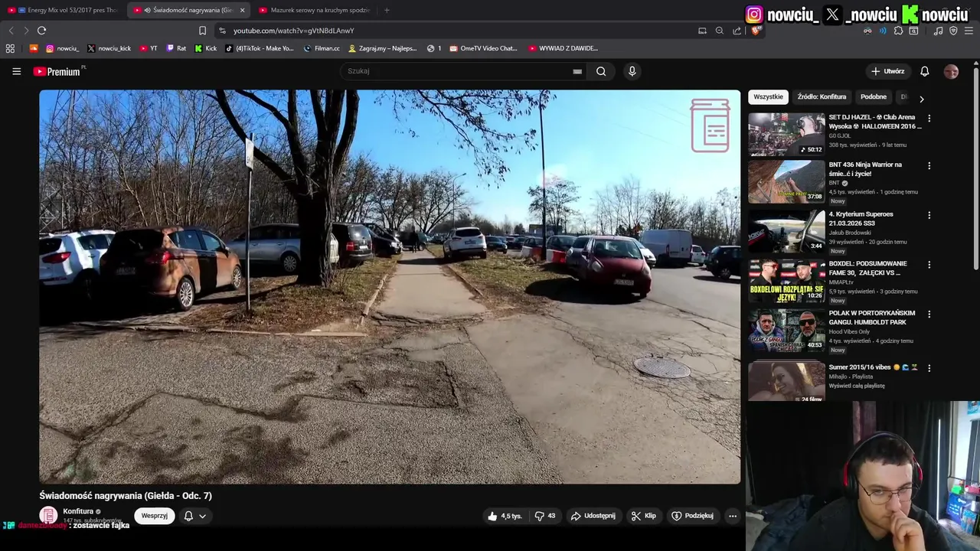The image size is (980, 551).
Task: Click the Utwórz create button
Action: tap(887, 71)
